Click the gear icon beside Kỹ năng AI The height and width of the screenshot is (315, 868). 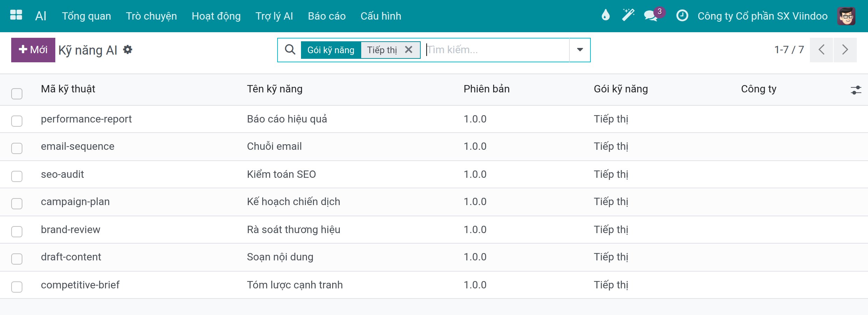(128, 50)
